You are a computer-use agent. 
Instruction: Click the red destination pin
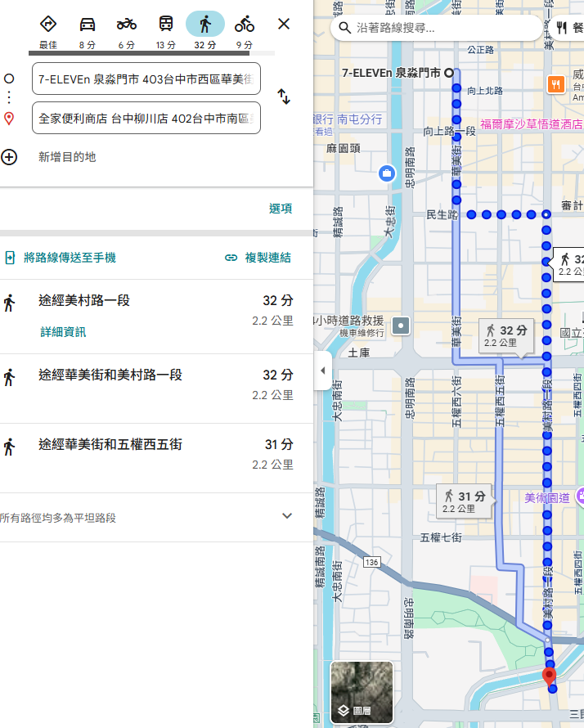pyautogui.click(x=549, y=676)
